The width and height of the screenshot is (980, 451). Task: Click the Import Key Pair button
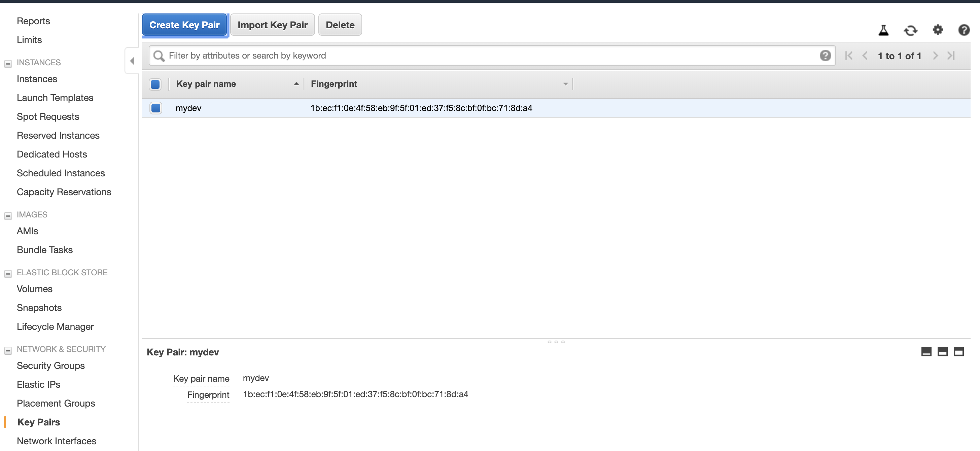coord(272,25)
